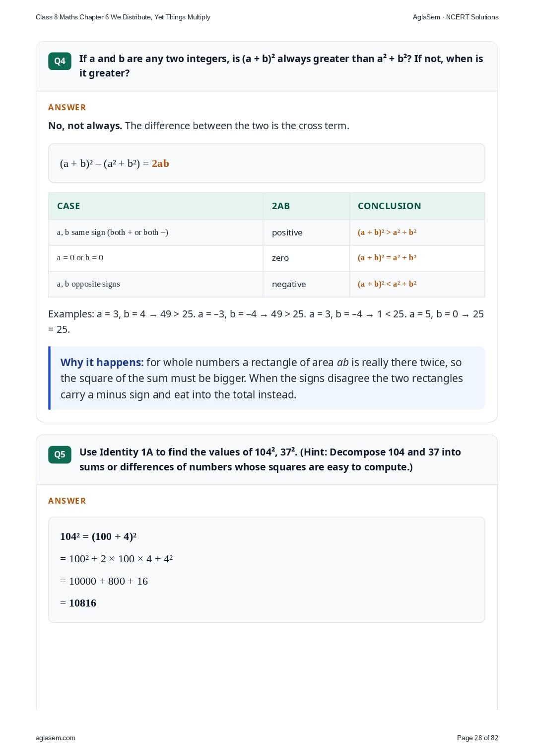The width and height of the screenshot is (534, 756).
Task: Click the 'a, b same sign' table cell
Action: tap(156, 232)
